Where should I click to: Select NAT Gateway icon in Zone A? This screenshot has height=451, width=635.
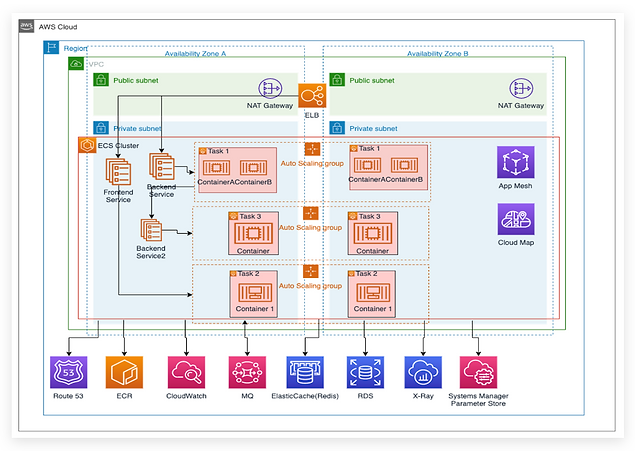(270, 88)
